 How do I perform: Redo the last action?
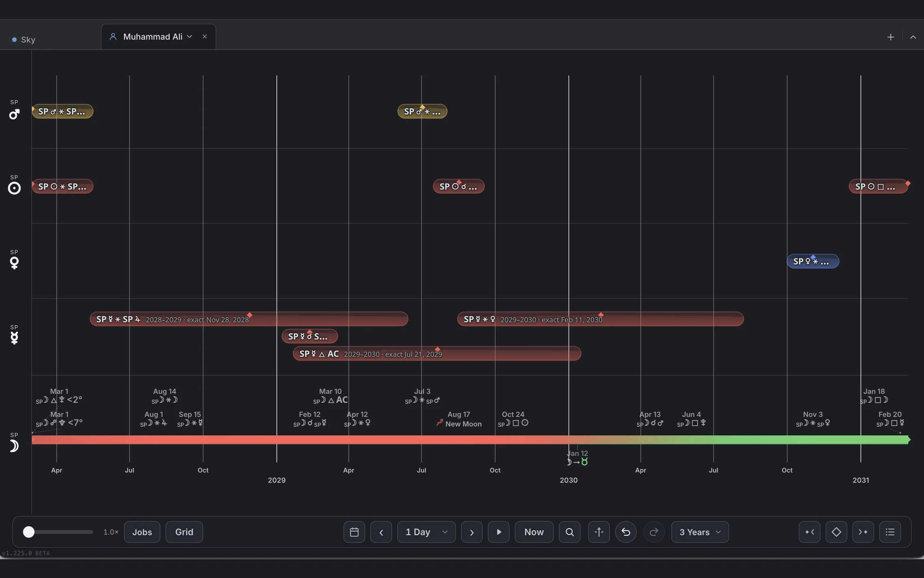point(654,532)
